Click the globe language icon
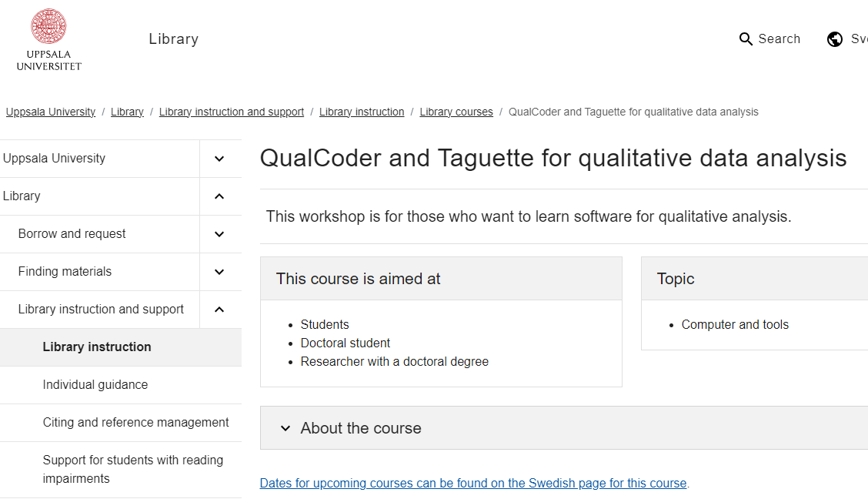The height and width of the screenshot is (499, 868). point(835,39)
